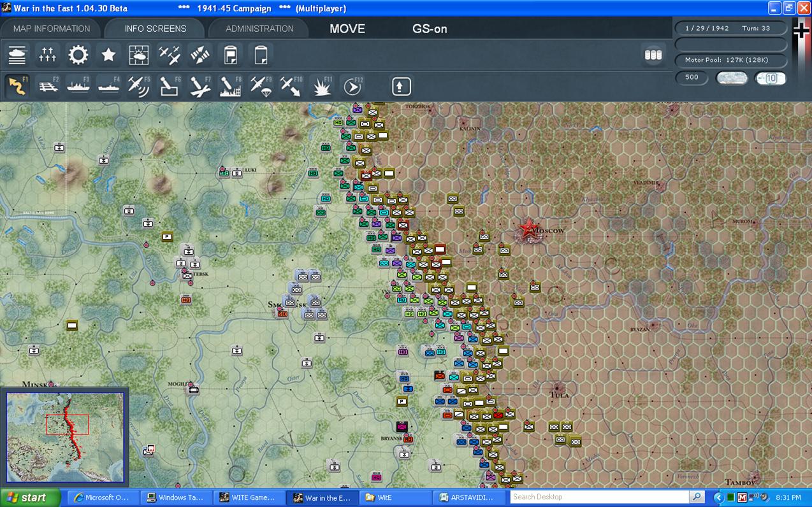Viewport: 812px width, 507px height.
Task: Click the minimap overview thumbnail
Action: [x=65, y=437]
